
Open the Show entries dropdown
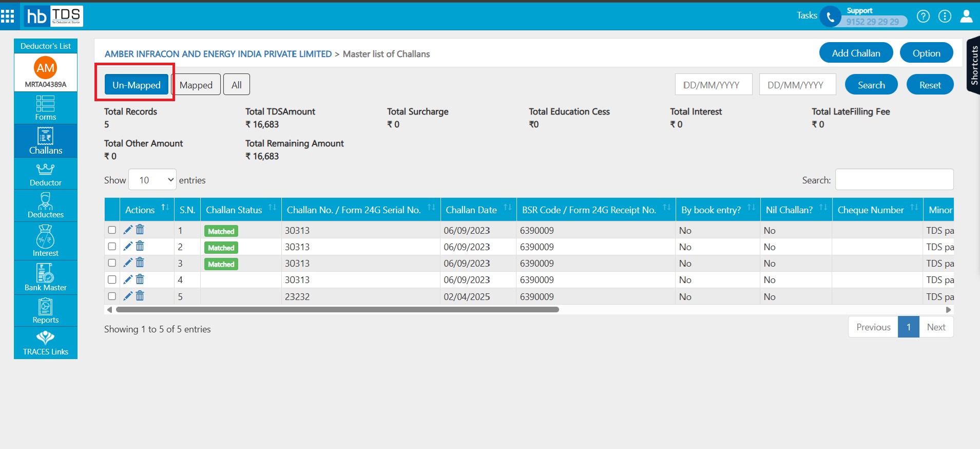click(x=152, y=180)
